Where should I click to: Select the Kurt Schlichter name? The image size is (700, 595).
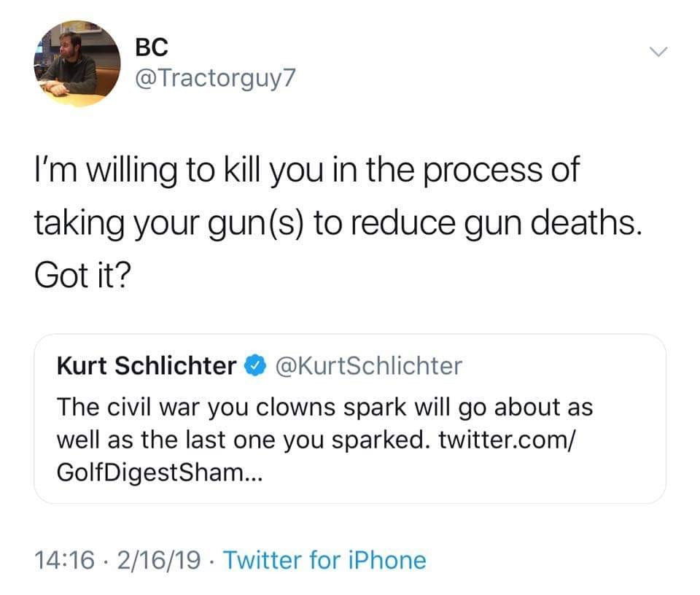coord(146,365)
